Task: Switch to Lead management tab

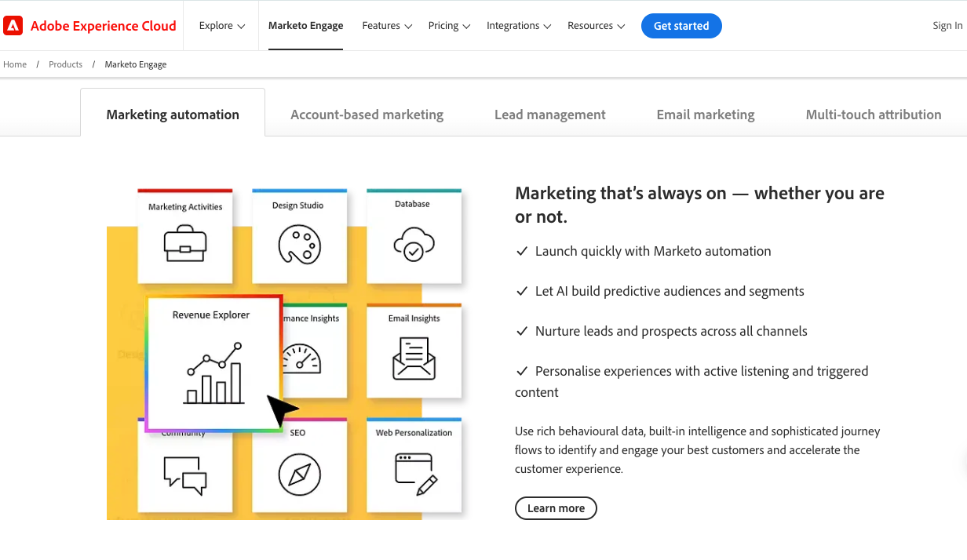Action: point(550,115)
